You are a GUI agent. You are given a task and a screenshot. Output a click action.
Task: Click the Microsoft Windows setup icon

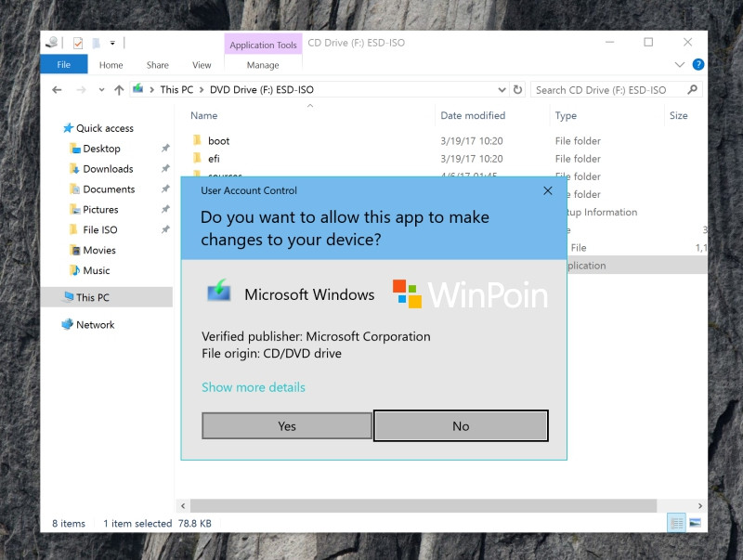tap(219, 291)
